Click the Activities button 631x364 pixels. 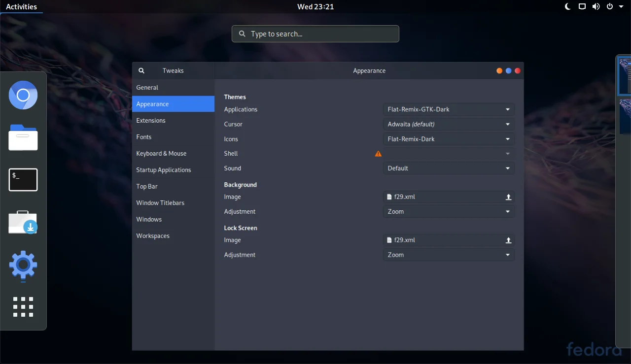(21, 6)
